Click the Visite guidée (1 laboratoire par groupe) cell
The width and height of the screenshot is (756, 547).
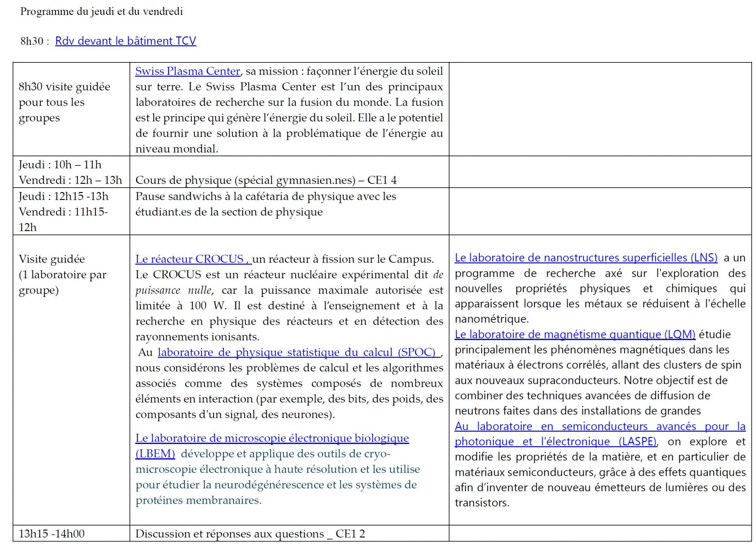62,274
